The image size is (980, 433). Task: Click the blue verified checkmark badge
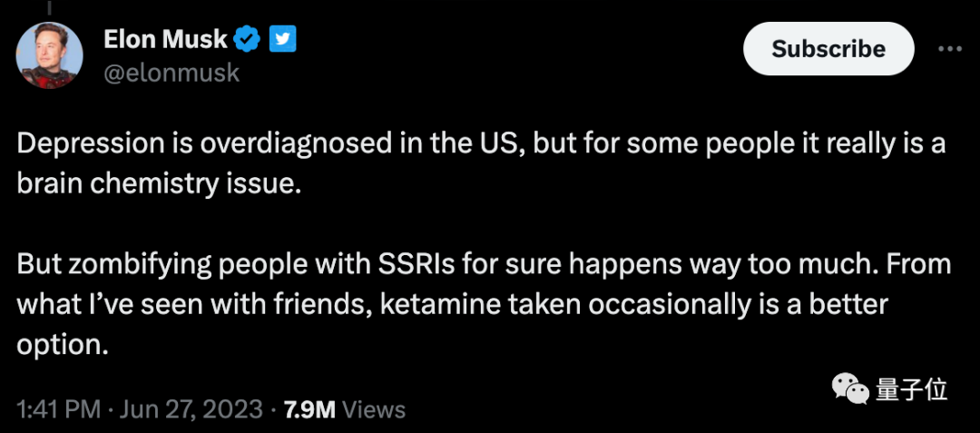pyautogui.click(x=248, y=40)
